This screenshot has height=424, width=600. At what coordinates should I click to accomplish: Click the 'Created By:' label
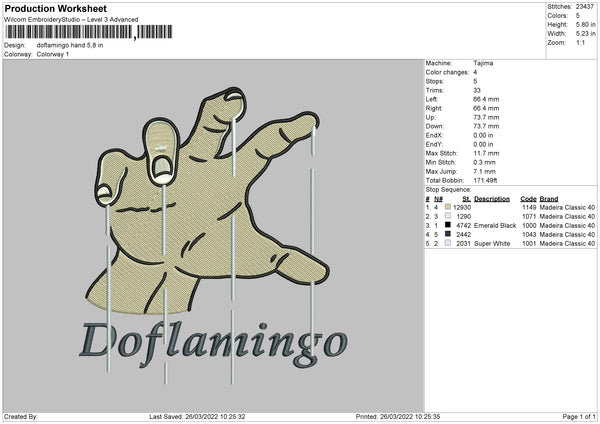21,416
